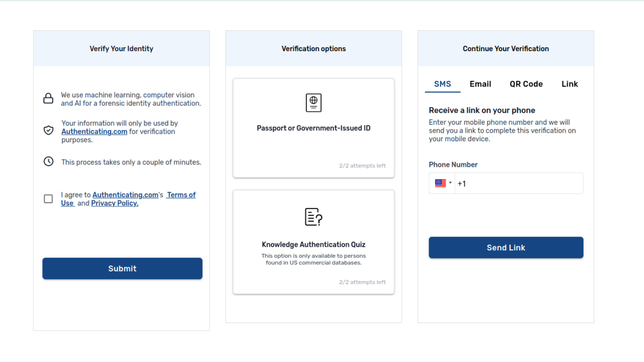Image resolution: width=644 pixels, height=362 pixels.
Task: Click the US flag icon in phone field
Action: [440, 184]
